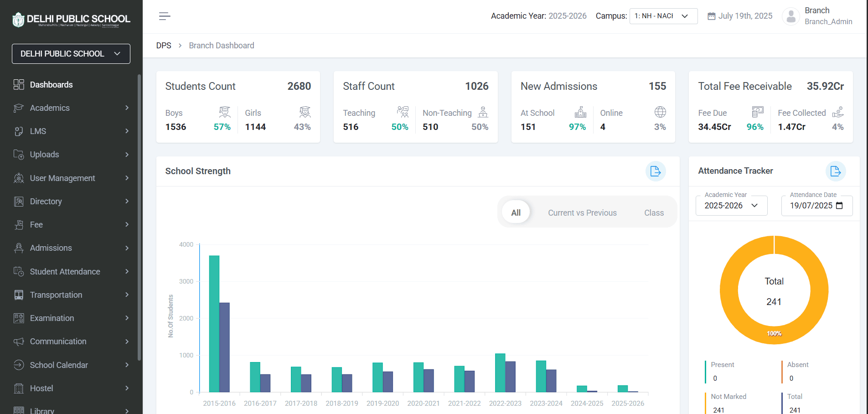Click the Online globe icon
The image size is (868, 414).
click(x=660, y=112)
